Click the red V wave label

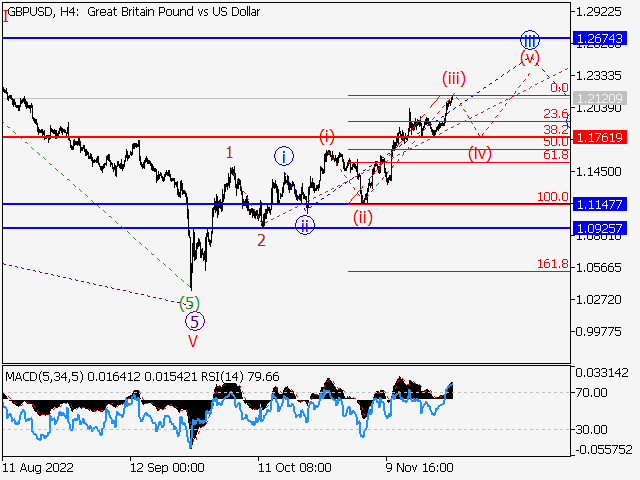(193, 341)
